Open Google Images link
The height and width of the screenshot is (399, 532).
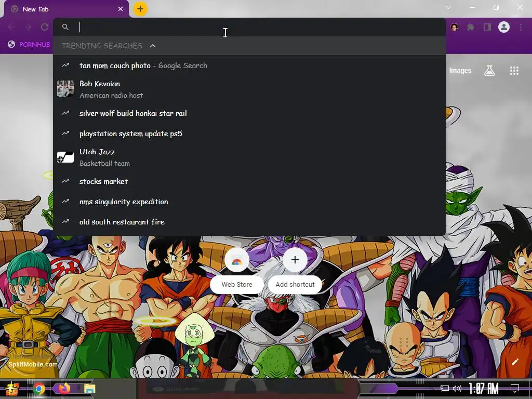[x=460, y=71]
